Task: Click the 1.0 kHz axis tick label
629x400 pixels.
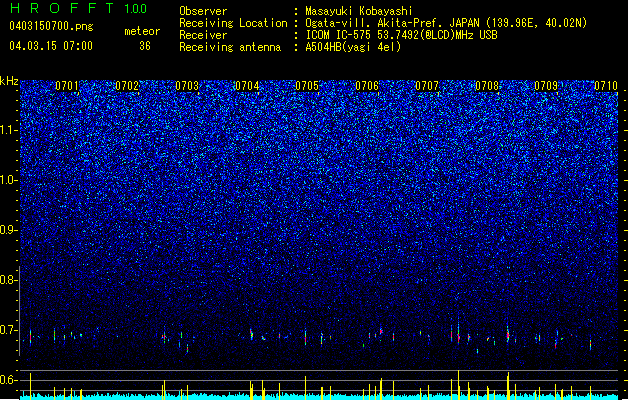Action: tap(8, 181)
